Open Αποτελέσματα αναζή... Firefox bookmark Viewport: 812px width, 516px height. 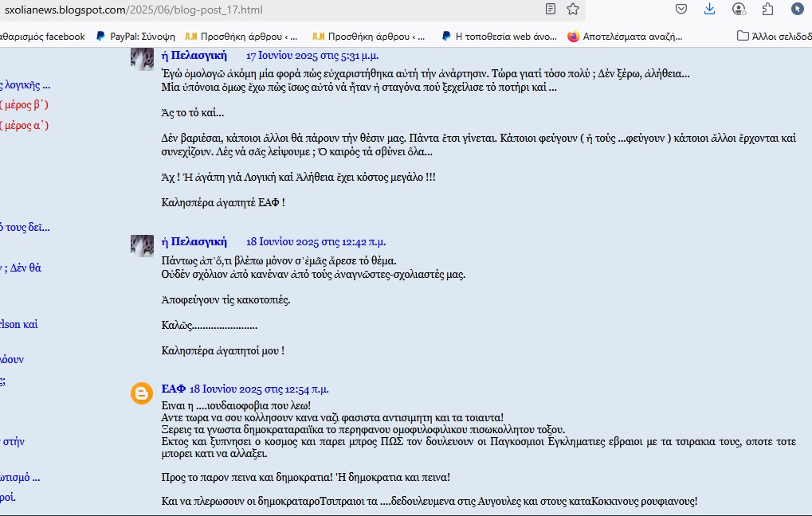pos(625,36)
